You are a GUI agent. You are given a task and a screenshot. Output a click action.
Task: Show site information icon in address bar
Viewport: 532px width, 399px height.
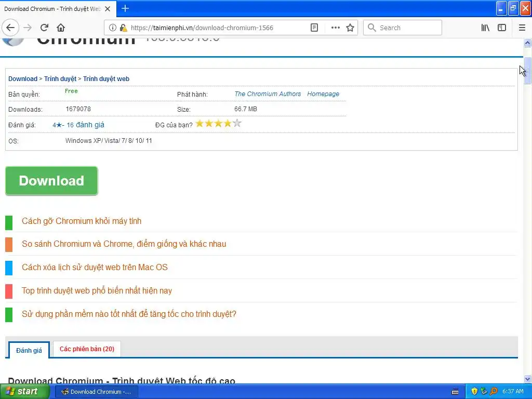pyautogui.click(x=112, y=28)
